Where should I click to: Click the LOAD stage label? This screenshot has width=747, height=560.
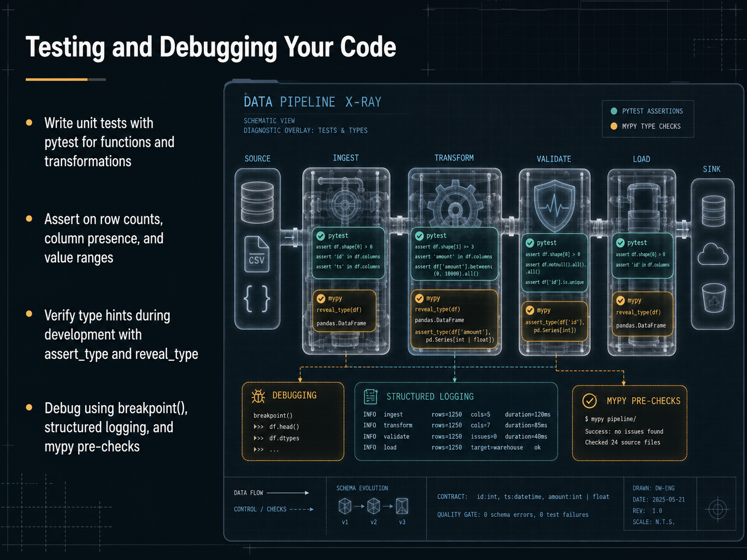[641, 159]
